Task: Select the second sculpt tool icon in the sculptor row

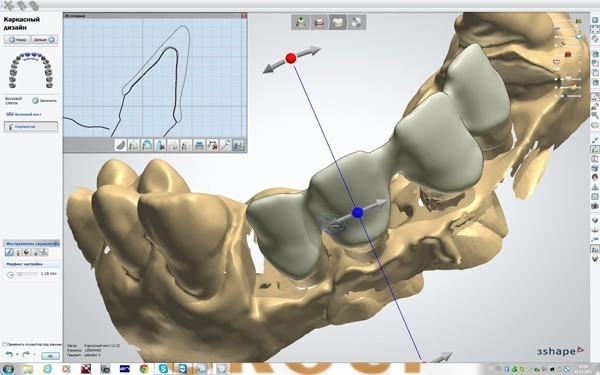Action: 18,252
